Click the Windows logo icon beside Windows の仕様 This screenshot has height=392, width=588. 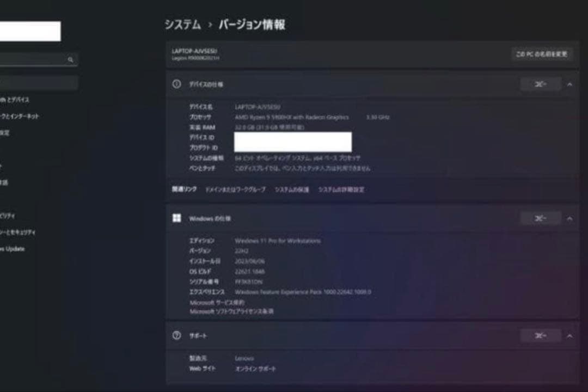pos(175,218)
